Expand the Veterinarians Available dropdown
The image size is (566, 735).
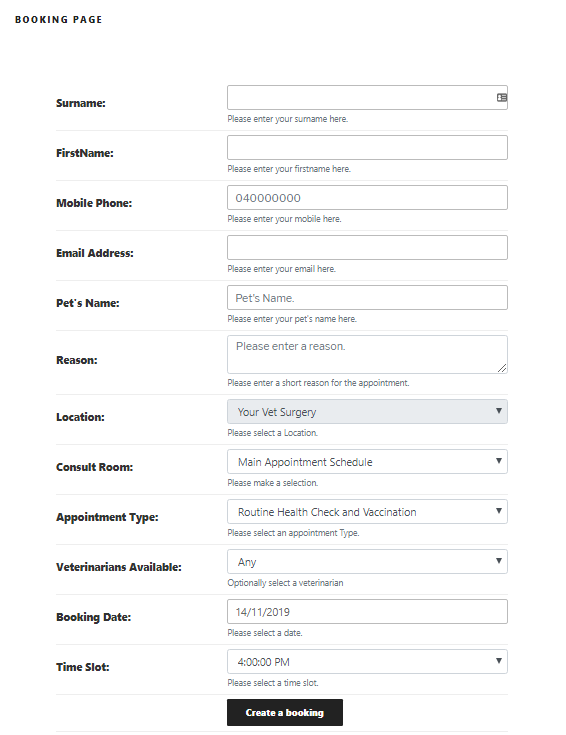click(x=367, y=562)
